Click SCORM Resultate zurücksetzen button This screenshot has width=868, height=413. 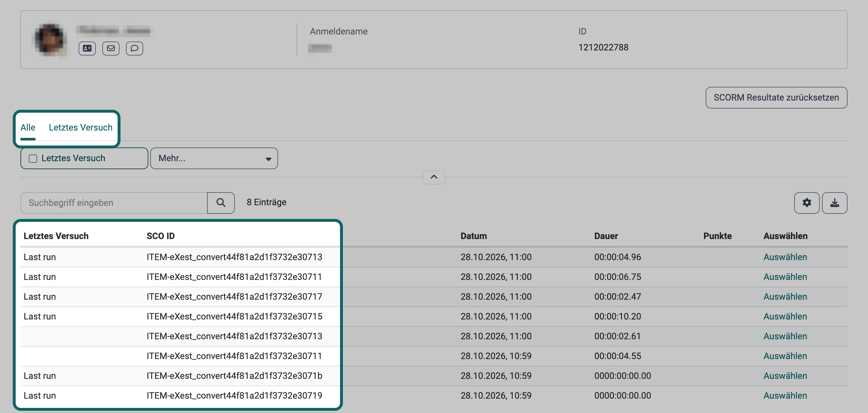[776, 98]
